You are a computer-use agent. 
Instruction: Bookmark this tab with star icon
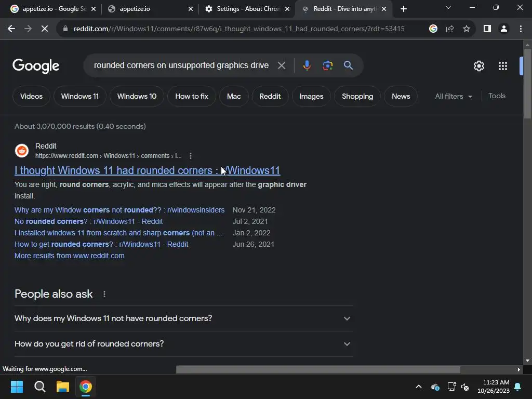(467, 29)
